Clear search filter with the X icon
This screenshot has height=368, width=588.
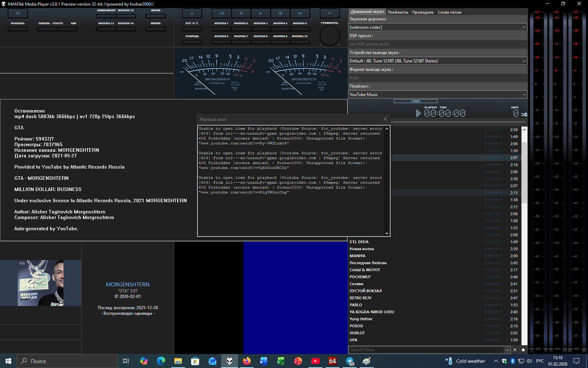(515, 350)
